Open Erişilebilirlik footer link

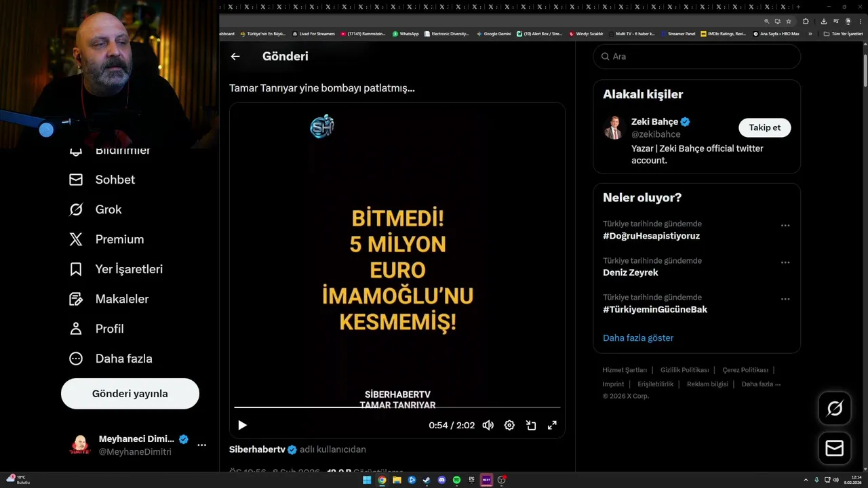tap(656, 384)
